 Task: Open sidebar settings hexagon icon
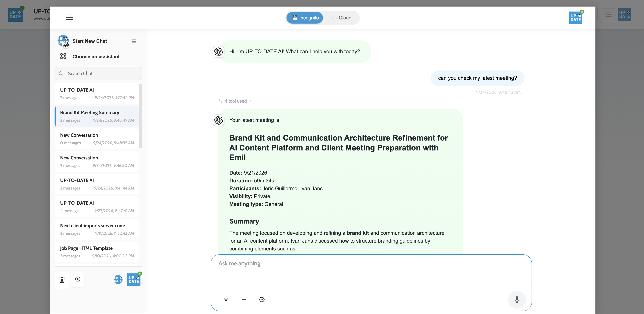[x=78, y=279]
